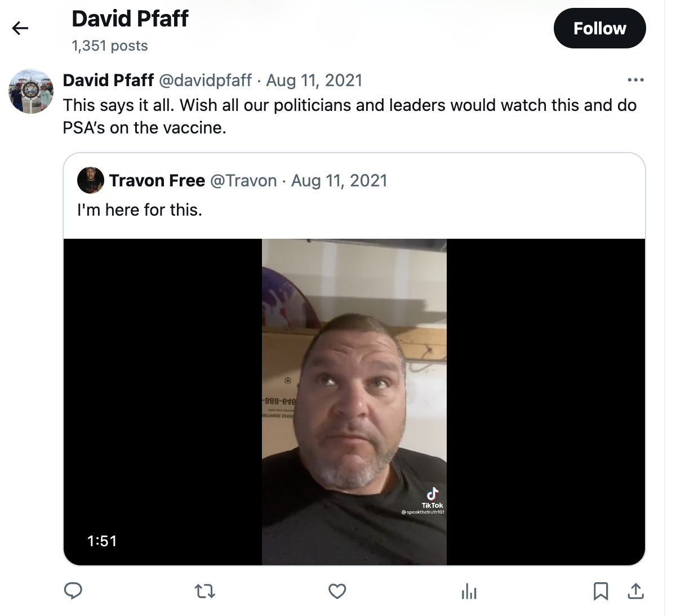676x616 pixels.
Task: Open David Pfaff's profile picture
Action: [31, 91]
